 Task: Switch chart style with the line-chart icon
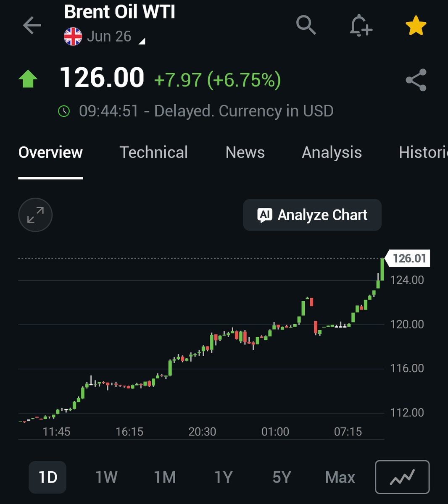coord(402,477)
